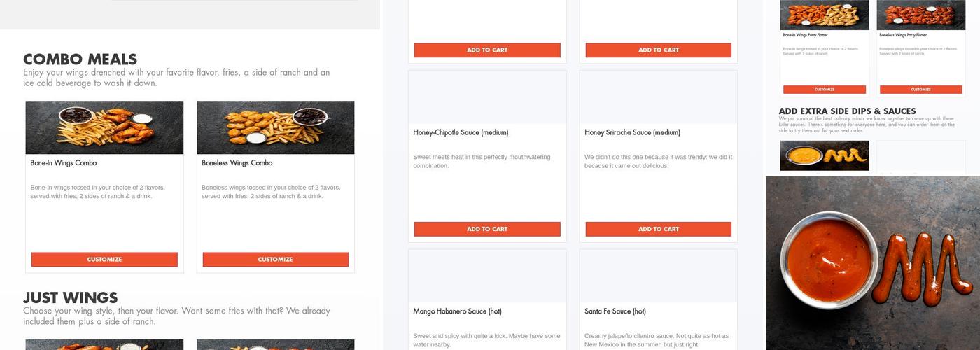Customize the Boneless Wings Party Platter
The height and width of the screenshot is (350, 980).
tap(920, 90)
